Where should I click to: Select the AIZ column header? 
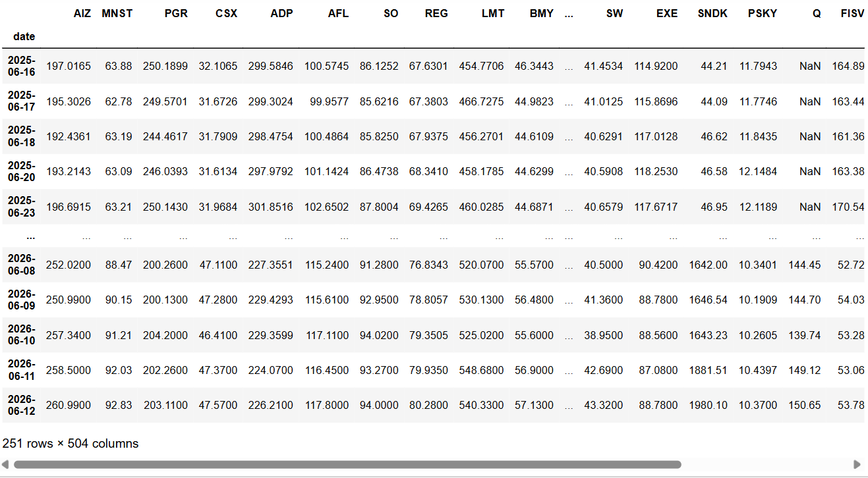pyautogui.click(x=82, y=13)
